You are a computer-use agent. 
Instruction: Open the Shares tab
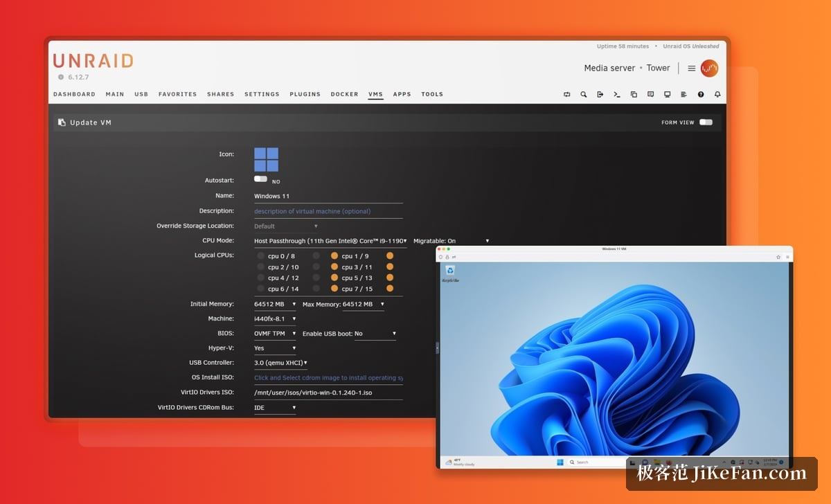tap(220, 94)
